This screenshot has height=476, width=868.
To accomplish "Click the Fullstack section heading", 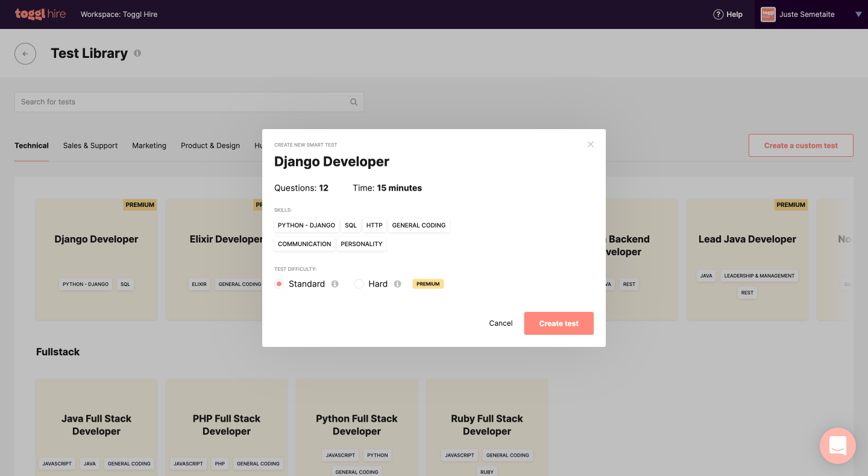I will point(58,352).
